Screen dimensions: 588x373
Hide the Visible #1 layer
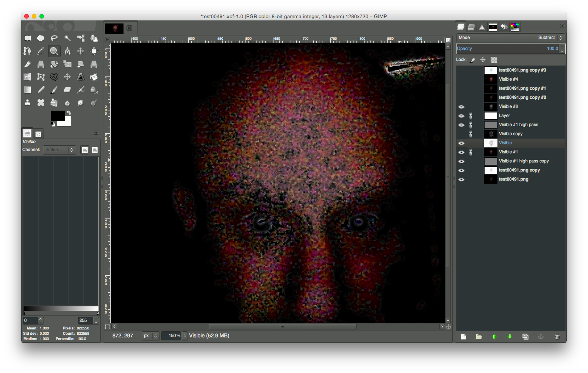click(461, 152)
